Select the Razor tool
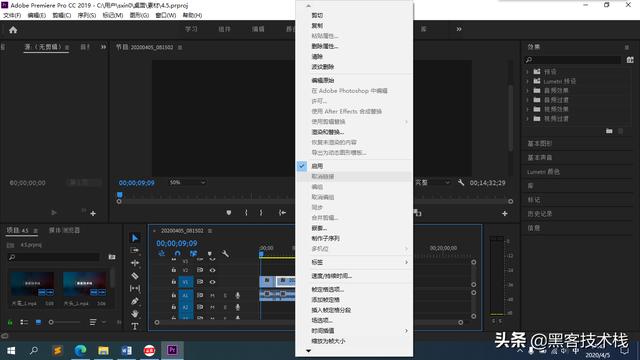This screenshot has width=640, height=360. 135,276
